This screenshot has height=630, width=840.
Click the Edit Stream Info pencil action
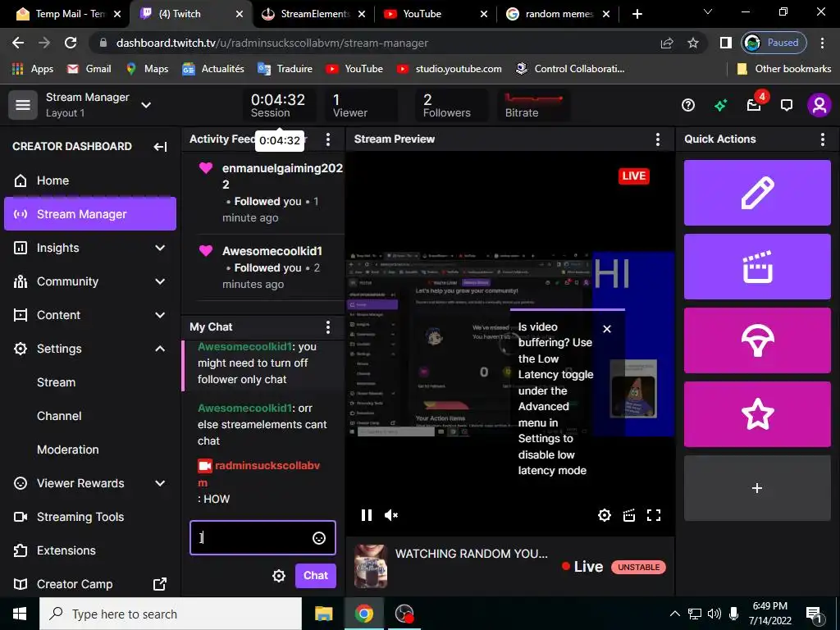click(757, 192)
